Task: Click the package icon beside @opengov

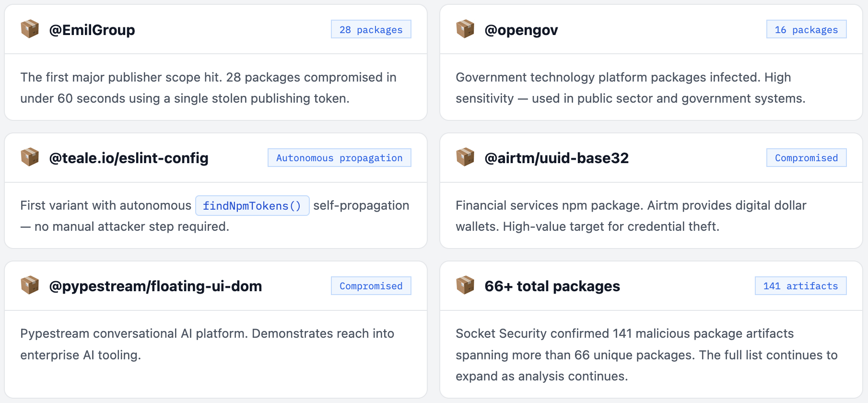Action: 465,29
